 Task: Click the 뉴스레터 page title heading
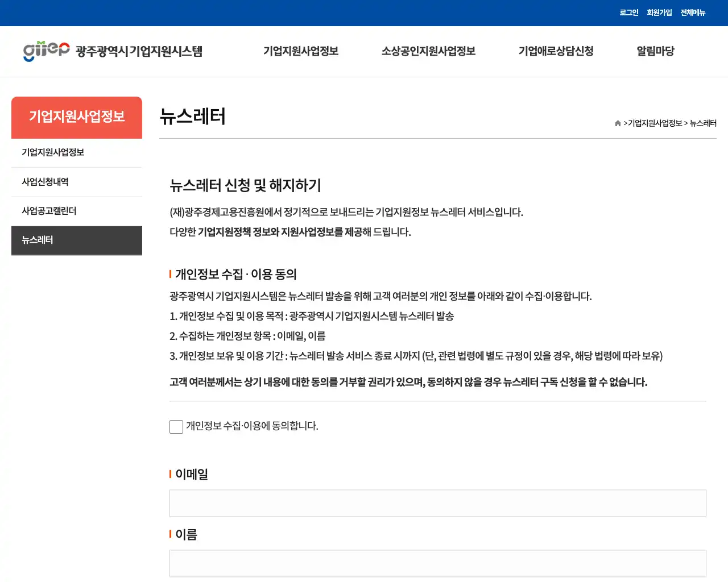tap(192, 118)
